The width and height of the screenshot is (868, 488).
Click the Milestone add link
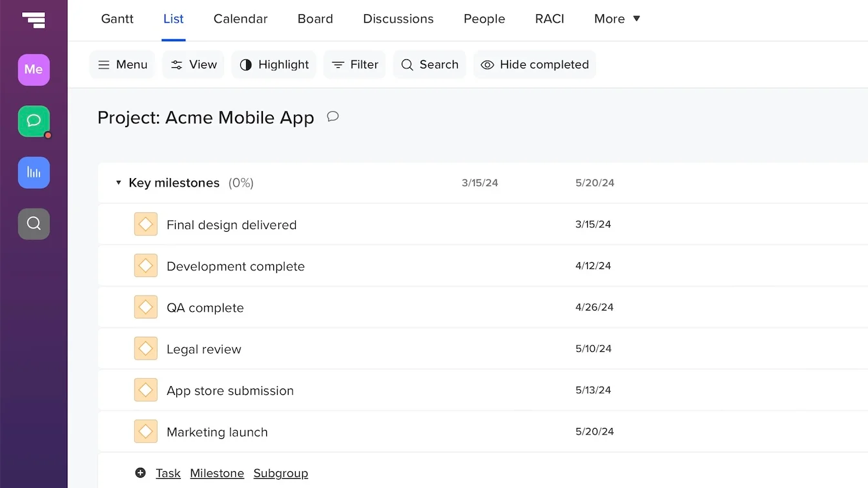pyautogui.click(x=217, y=473)
